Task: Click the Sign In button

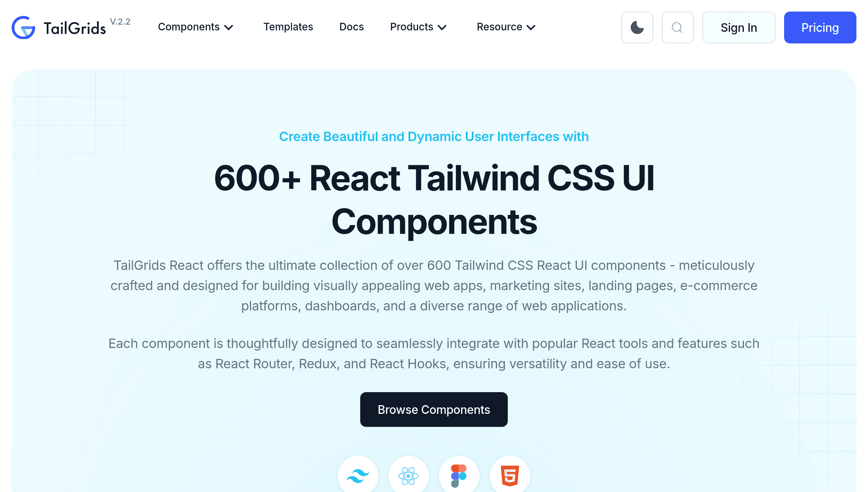Action: pos(739,27)
